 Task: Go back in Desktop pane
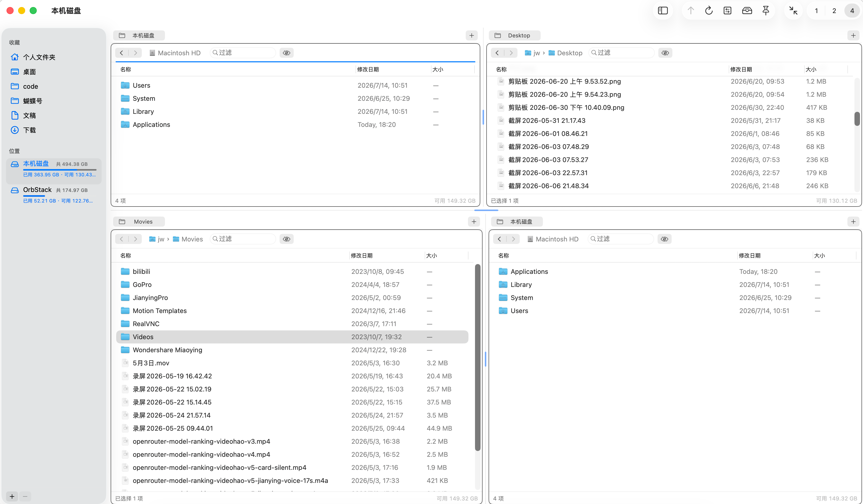pos(497,53)
